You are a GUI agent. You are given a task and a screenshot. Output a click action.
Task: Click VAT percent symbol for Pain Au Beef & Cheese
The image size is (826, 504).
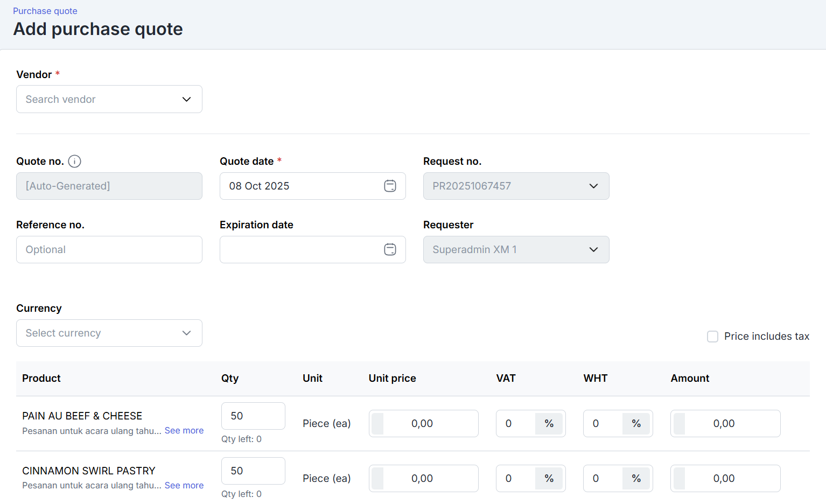point(549,424)
